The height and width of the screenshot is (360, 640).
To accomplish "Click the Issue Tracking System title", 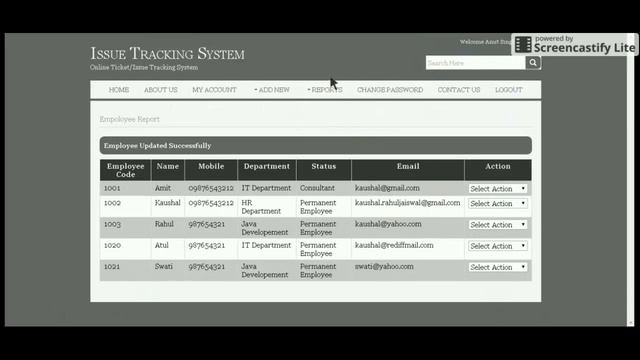I will (167, 53).
